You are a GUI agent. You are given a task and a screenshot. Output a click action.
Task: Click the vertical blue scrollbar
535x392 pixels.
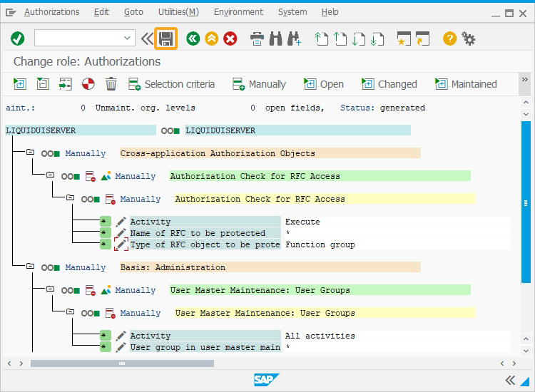click(526, 202)
